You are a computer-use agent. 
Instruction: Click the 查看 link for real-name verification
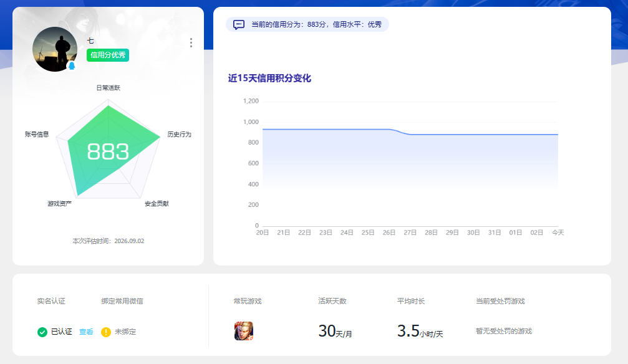point(86,332)
